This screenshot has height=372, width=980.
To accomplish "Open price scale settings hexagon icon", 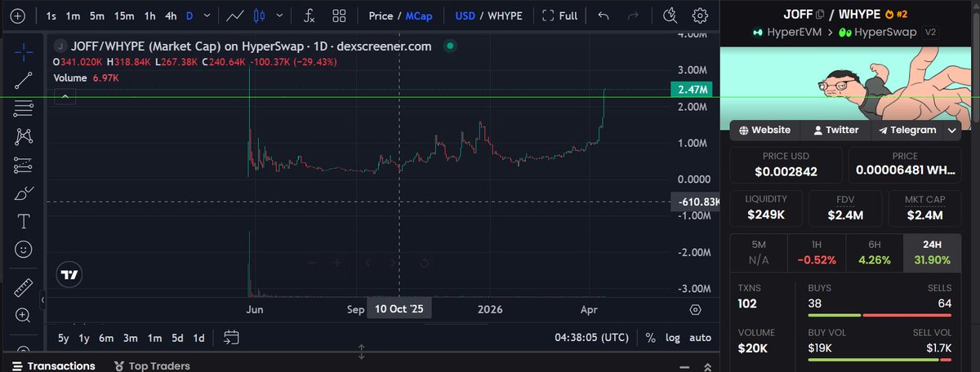I will point(695,310).
